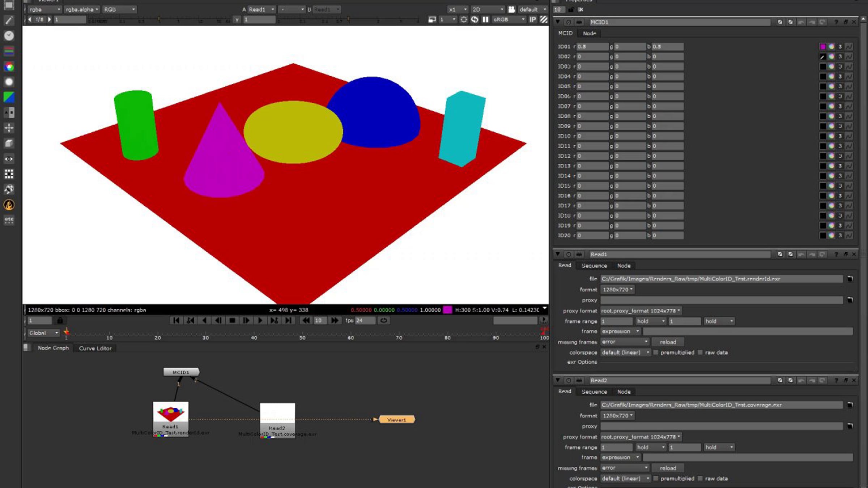Screen dimensions: 868x488
Task: Collapse the MCID1 properties panel arrow
Action: point(558,22)
